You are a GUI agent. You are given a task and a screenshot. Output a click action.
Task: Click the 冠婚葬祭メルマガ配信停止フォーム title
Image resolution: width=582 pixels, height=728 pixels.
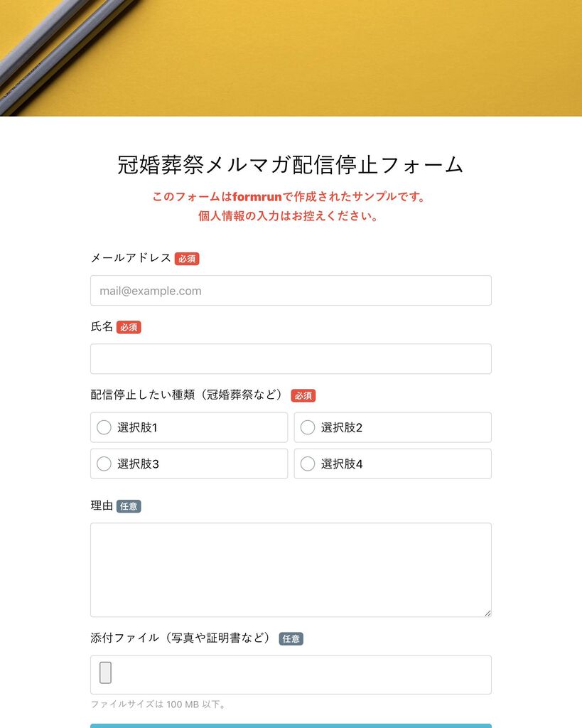291,165
